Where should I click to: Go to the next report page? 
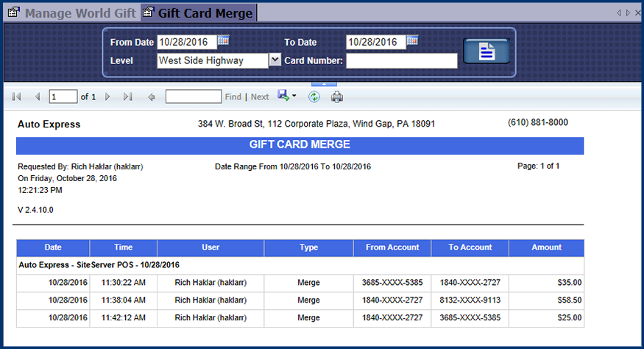[107, 96]
